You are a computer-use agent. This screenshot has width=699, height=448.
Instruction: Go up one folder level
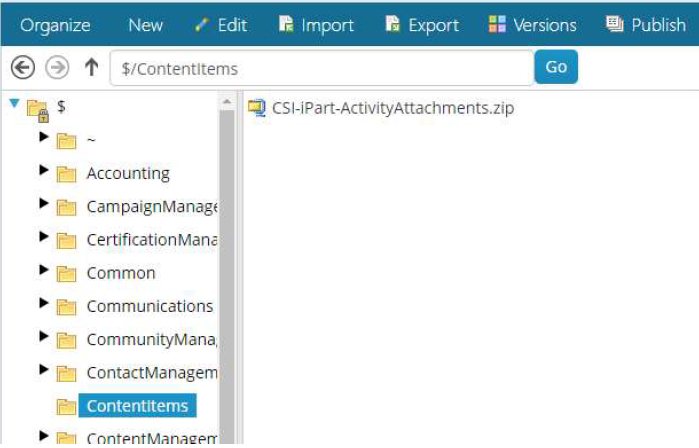pyautogui.click(x=91, y=67)
